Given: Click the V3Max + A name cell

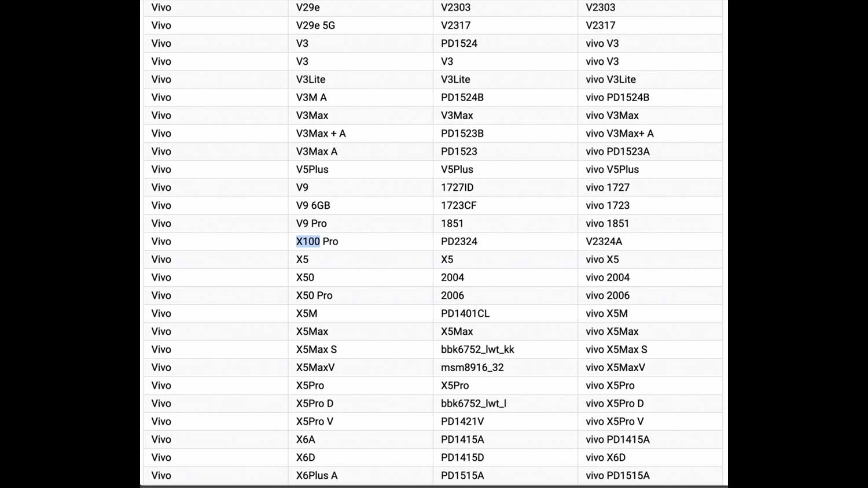Looking at the screenshot, I should coord(321,134).
